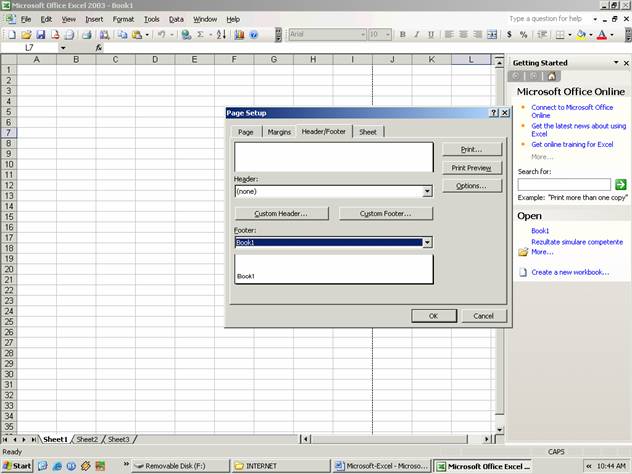Viewport: 632px width, 474px height.
Task: Click the Increase Indent icon
Action: pos(542,35)
